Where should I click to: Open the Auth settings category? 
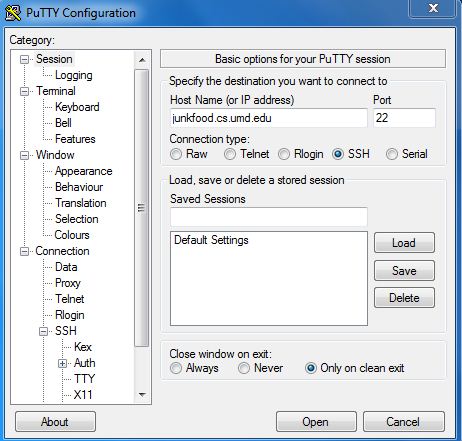point(85,363)
